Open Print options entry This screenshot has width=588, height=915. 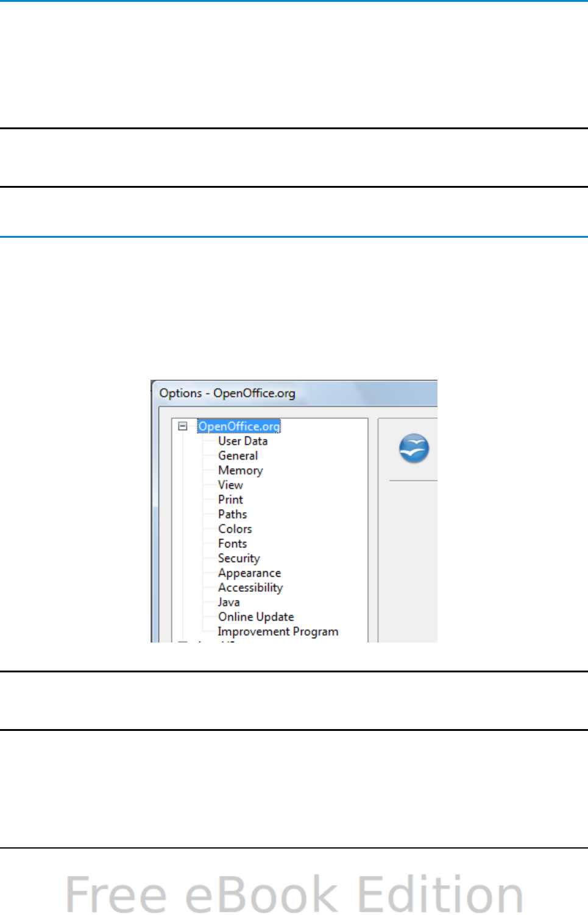[x=230, y=499]
